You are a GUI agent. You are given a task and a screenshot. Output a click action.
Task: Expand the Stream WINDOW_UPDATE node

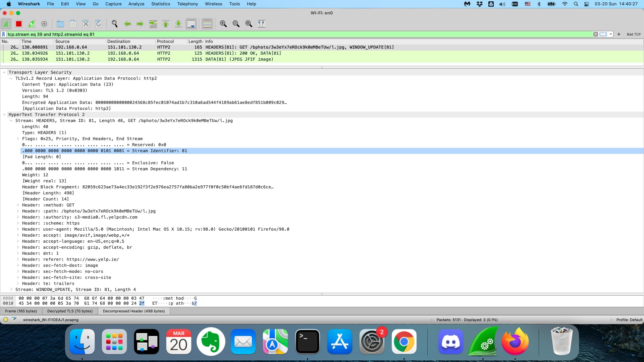tap(11, 290)
